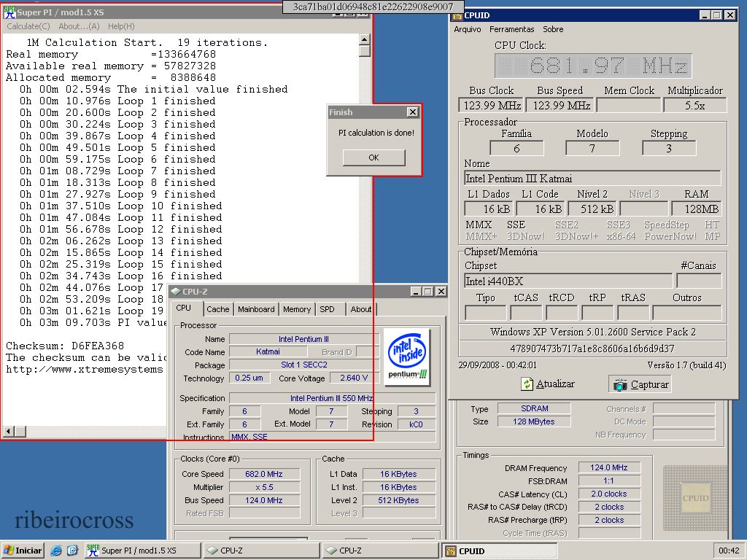
Task: Open the Ferramentas menu in CPUID
Action: tap(511, 29)
